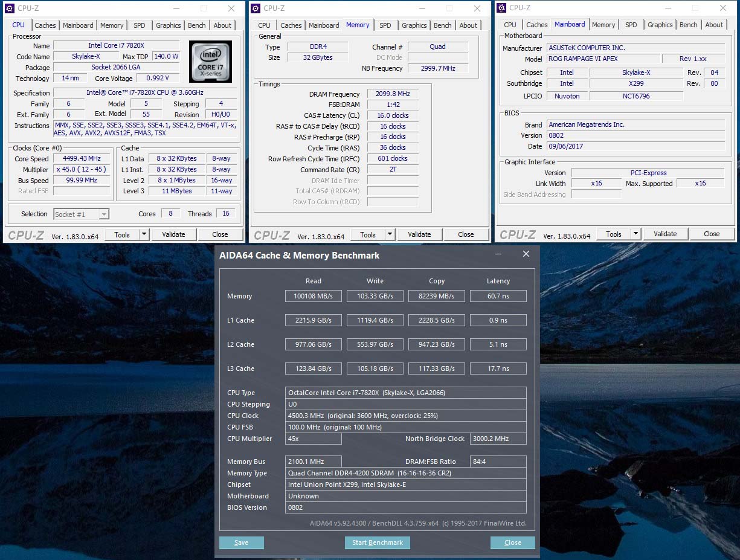Open the Socket #1 selection combo box

81,214
